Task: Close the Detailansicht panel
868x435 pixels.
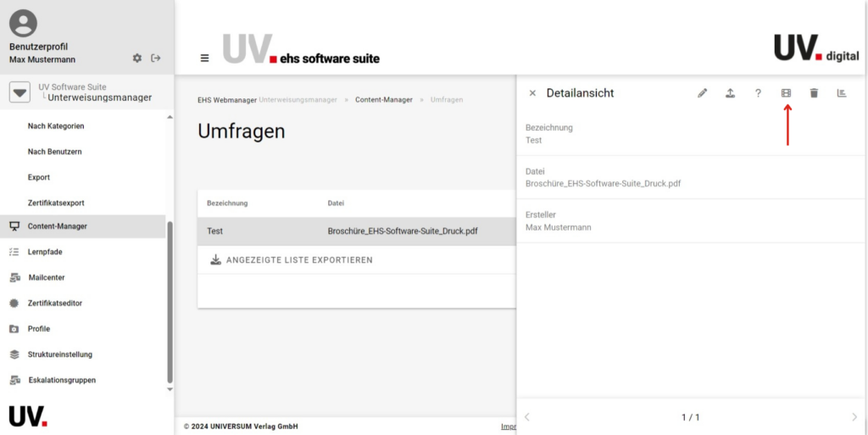Action: (532, 93)
